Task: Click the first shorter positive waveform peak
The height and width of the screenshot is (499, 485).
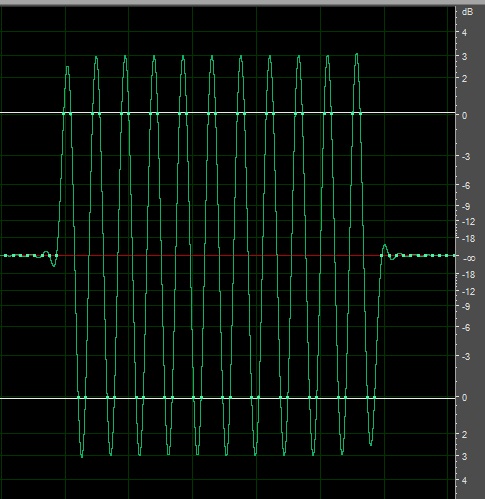Action: tap(67, 68)
